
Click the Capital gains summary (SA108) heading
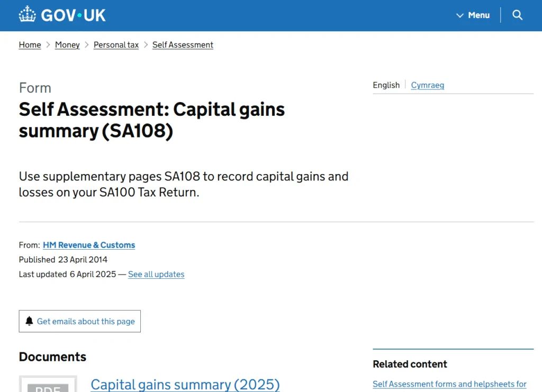tap(152, 120)
